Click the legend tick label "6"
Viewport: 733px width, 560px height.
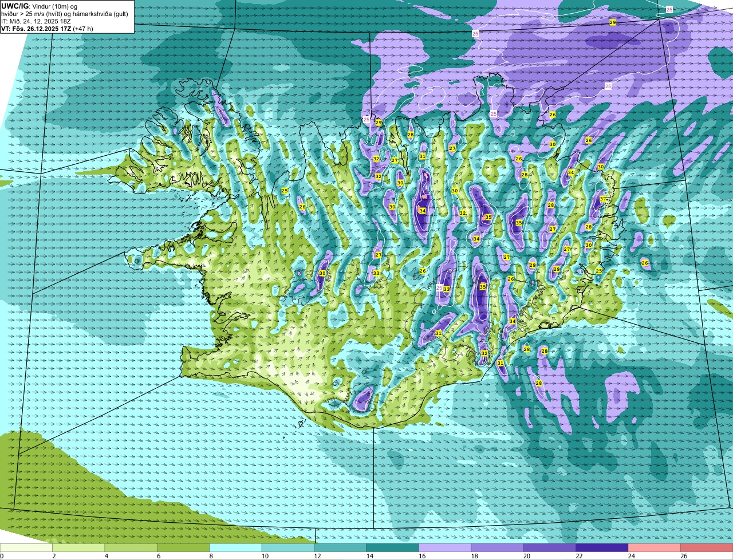pos(158,556)
